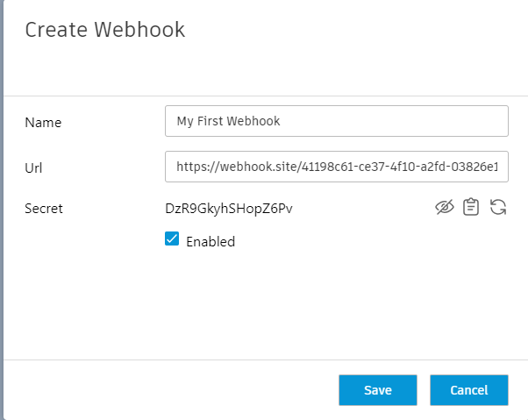This screenshot has width=528, height=420.
Task: Uncheck the Enabled checkbox
Action: pos(172,239)
